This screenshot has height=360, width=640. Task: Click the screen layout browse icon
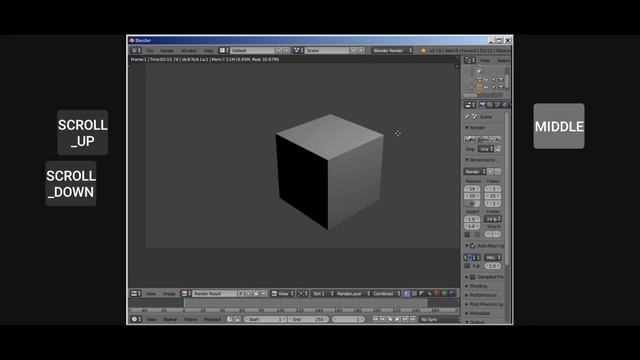(223, 50)
